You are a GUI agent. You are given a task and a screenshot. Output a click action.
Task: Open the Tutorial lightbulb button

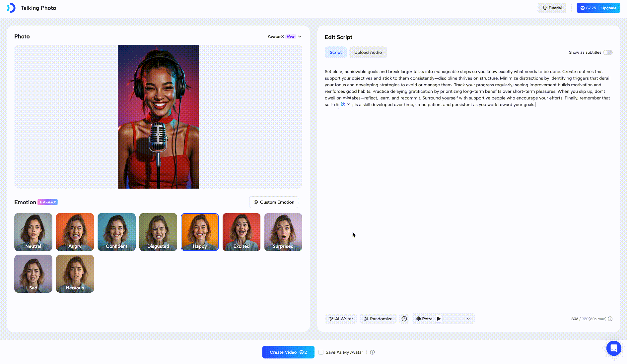552,8
